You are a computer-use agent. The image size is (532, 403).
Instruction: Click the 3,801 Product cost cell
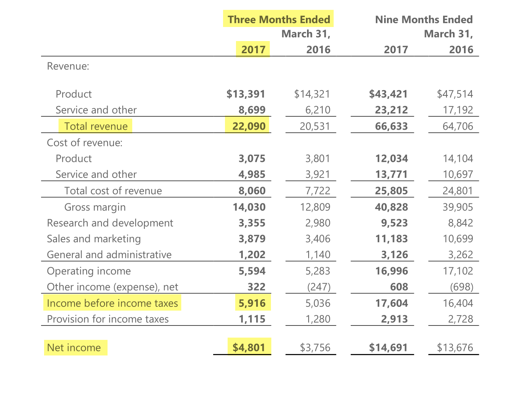pos(318,159)
